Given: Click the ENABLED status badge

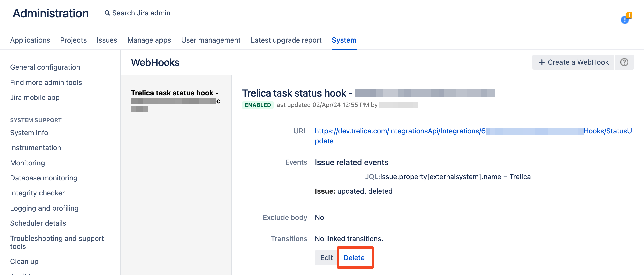Looking at the screenshot, I should 258,105.
